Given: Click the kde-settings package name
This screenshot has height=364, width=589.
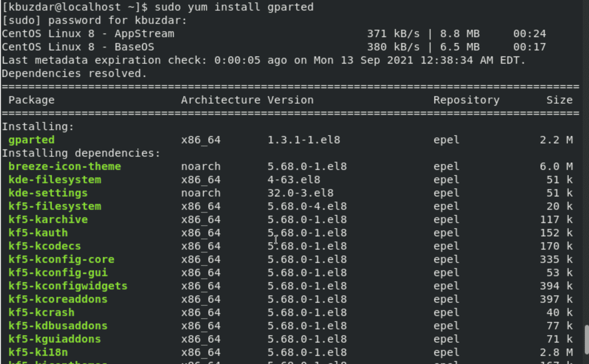Looking at the screenshot, I should pyautogui.click(x=48, y=193).
